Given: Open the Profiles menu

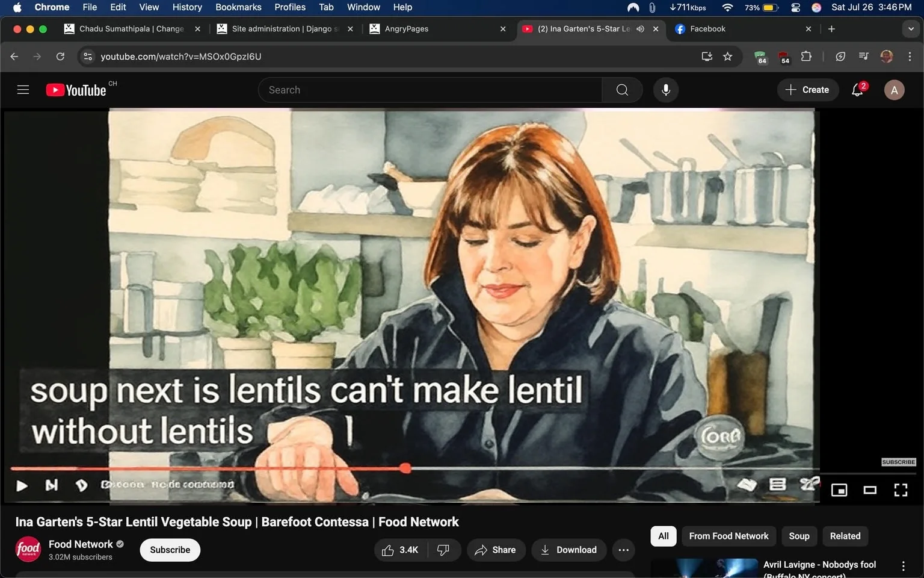Looking at the screenshot, I should tap(290, 7).
